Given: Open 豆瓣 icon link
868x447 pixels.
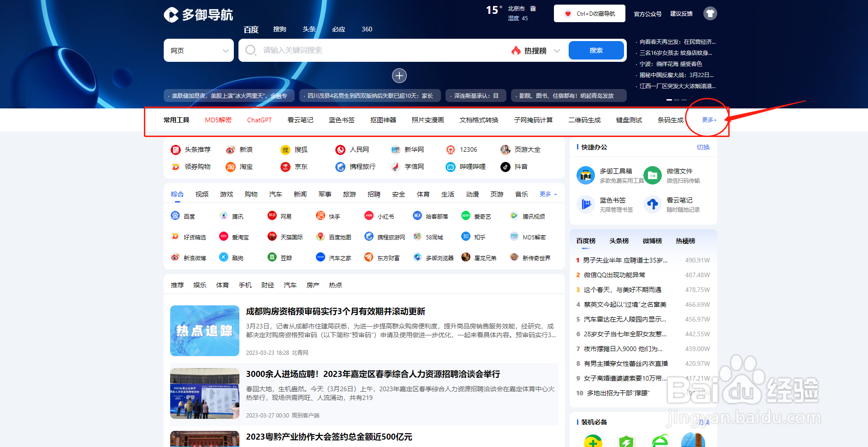Looking at the screenshot, I should tap(272, 257).
